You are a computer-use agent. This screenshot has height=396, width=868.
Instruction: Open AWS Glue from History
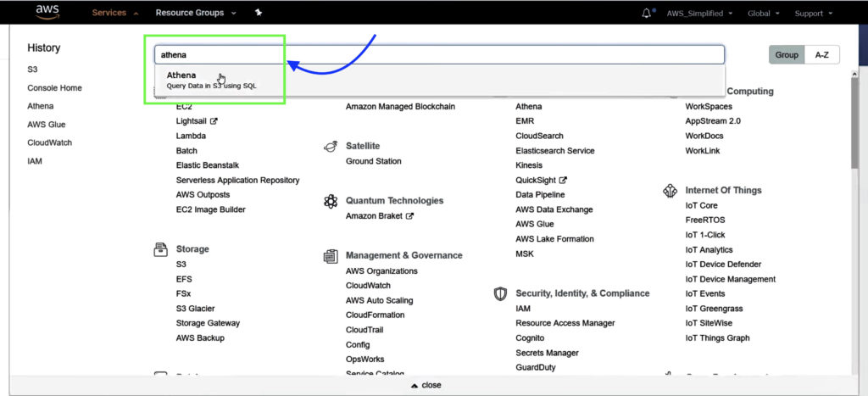click(x=47, y=125)
